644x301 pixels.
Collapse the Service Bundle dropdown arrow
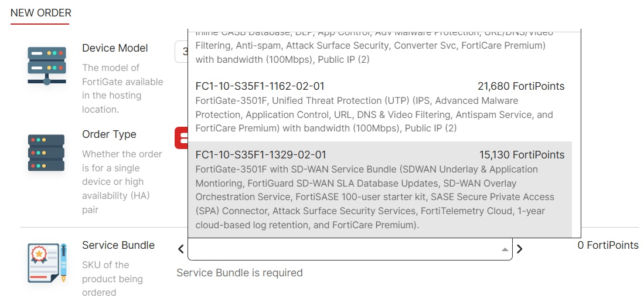(505, 249)
